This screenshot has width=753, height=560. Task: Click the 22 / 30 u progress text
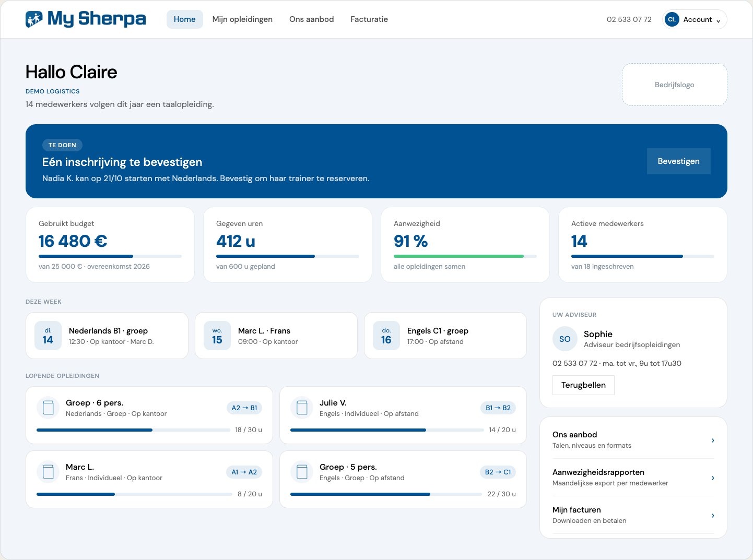[502, 494]
